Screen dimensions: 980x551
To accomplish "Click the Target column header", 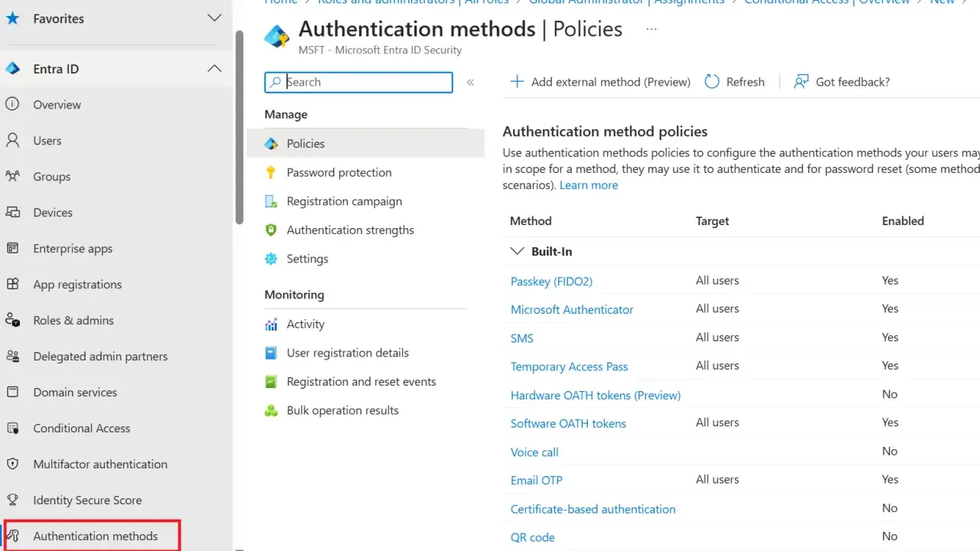I will tap(712, 221).
